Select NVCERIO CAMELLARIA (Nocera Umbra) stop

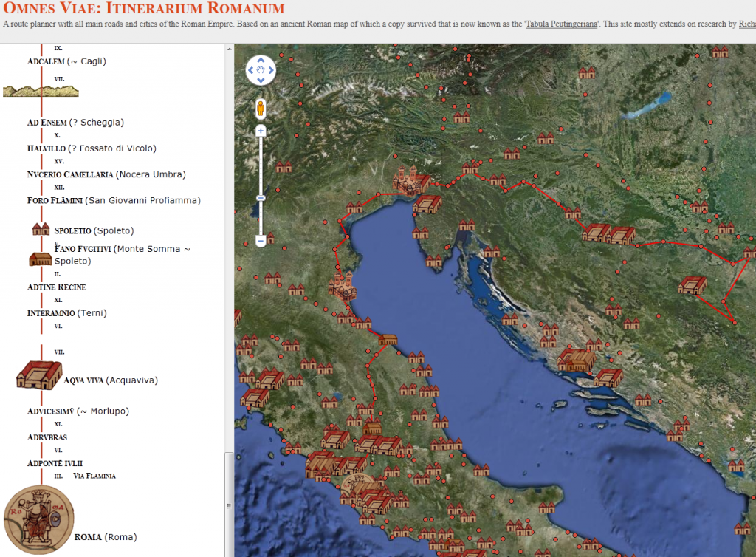point(106,174)
